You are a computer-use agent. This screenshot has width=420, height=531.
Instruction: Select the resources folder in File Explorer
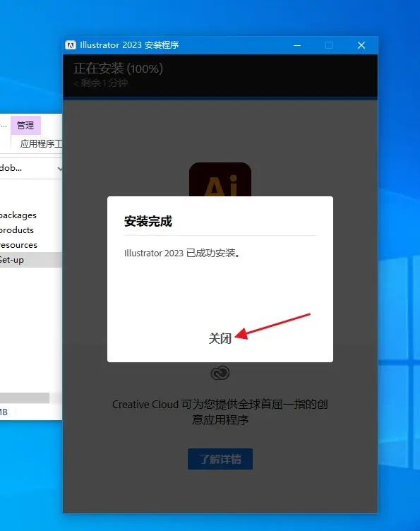(18, 245)
